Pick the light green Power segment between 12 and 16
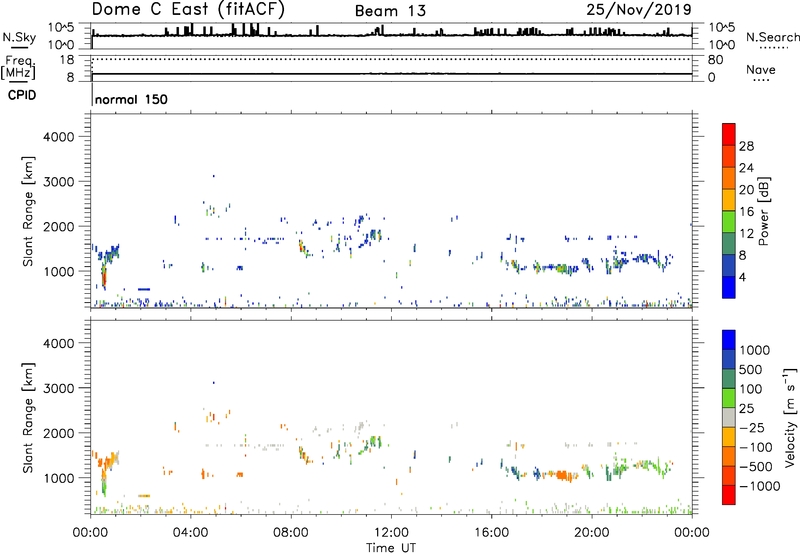 coord(729,222)
